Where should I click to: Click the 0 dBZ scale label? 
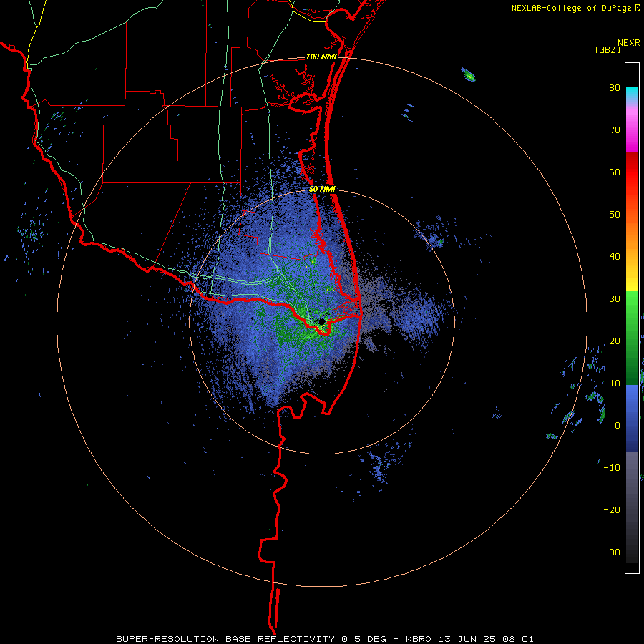(x=618, y=426)
